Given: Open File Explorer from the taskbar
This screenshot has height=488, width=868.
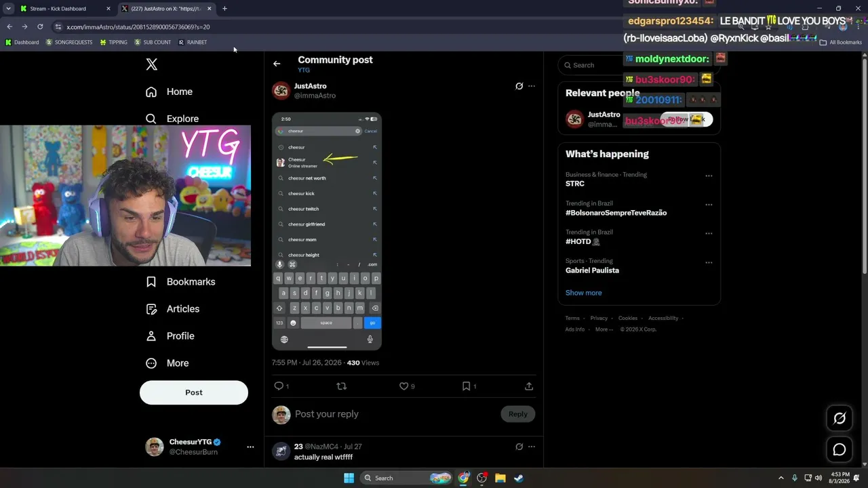Looking at the screenshot, I should point(500,478).
